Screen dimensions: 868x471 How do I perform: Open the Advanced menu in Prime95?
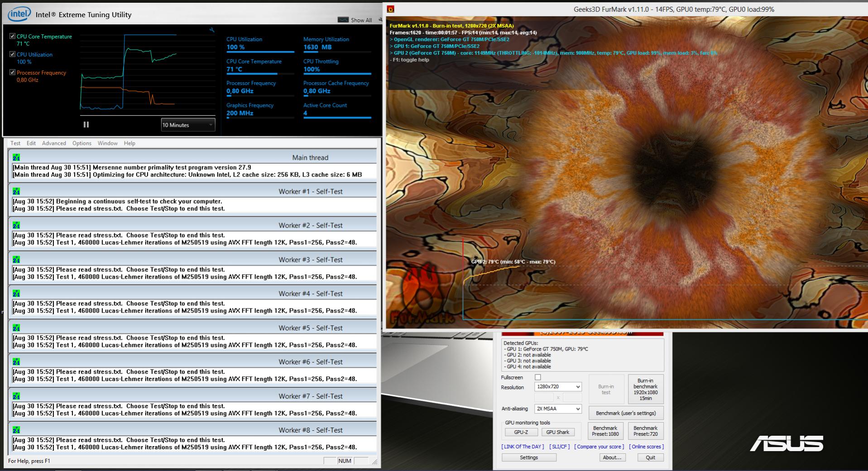[54, 143]
